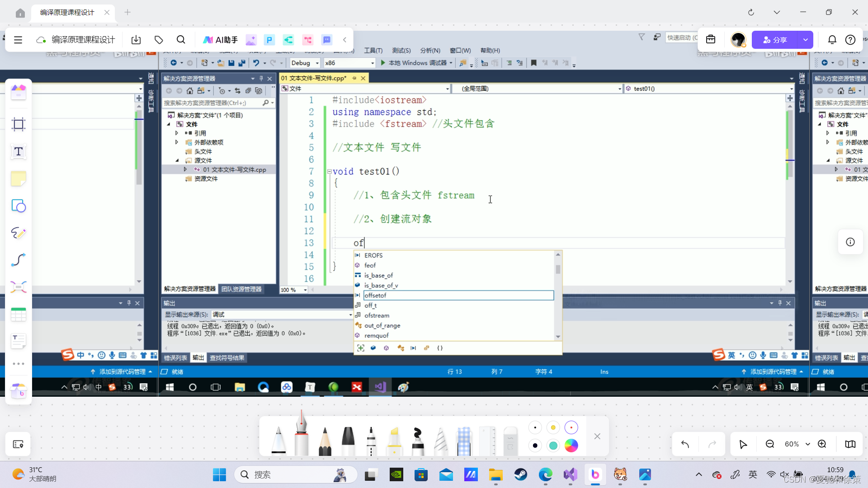Image resolution: width=868 pixels, height=488 pixels.
Task: Open the connector line tool
Action: coord(19,260)
